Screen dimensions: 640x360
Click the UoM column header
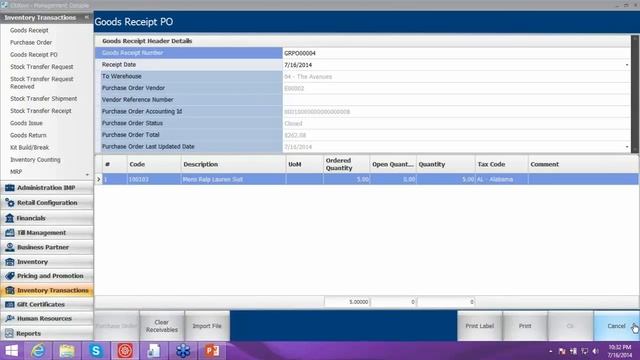[304, 164]
